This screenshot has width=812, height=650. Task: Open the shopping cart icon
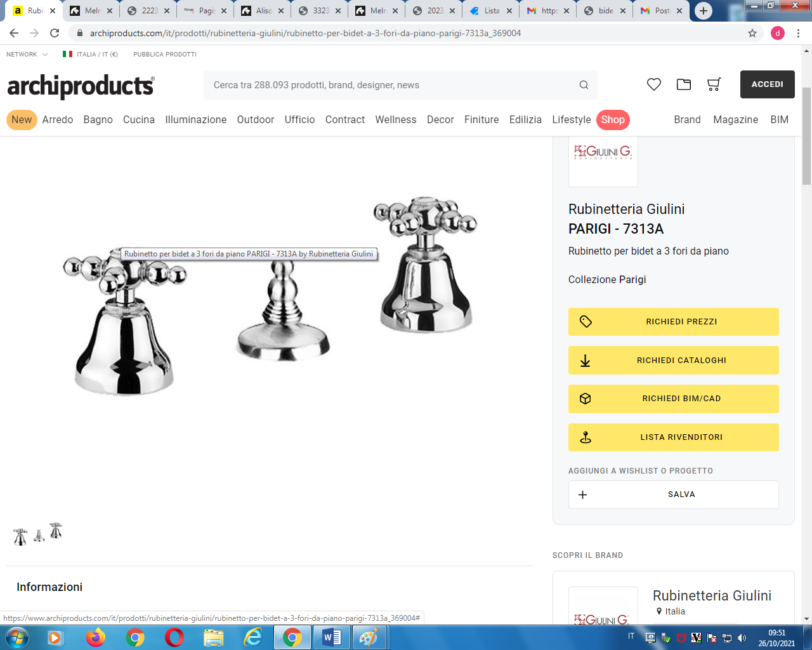(714, 84)
